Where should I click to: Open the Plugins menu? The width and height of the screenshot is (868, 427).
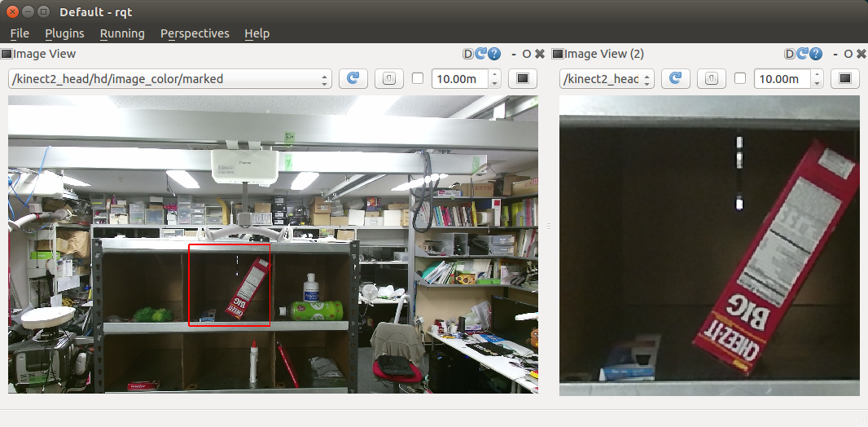(x=65, y=33)
